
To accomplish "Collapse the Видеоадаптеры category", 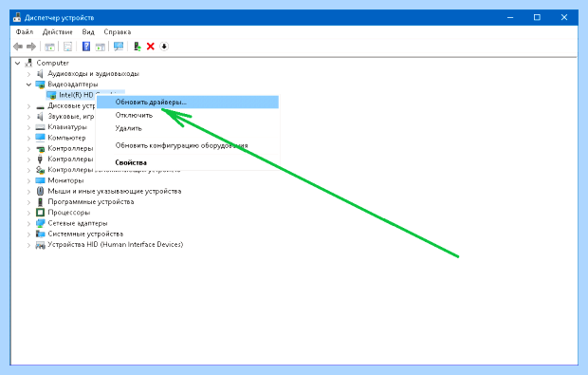I will 28,84.
